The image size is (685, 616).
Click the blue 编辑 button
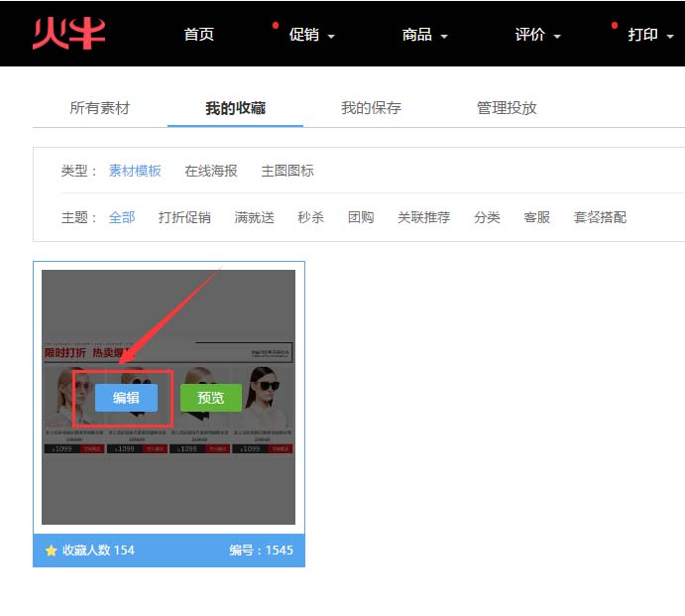click(x=126, y=398)
